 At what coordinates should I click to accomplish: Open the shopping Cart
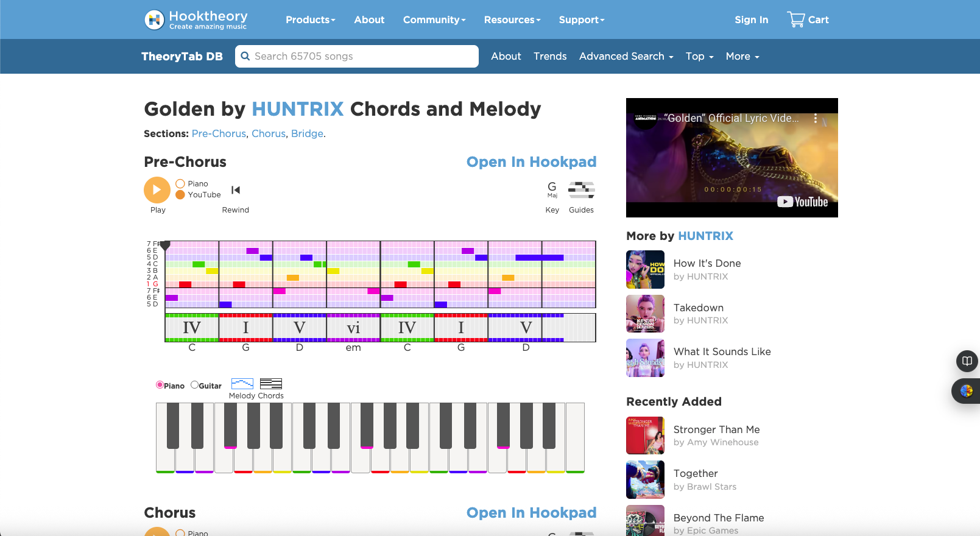808,19
